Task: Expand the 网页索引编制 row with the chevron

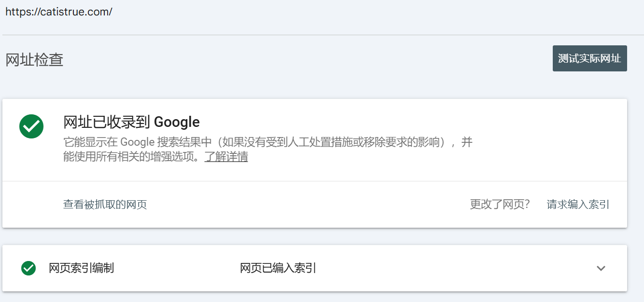Action: point(601,268)
